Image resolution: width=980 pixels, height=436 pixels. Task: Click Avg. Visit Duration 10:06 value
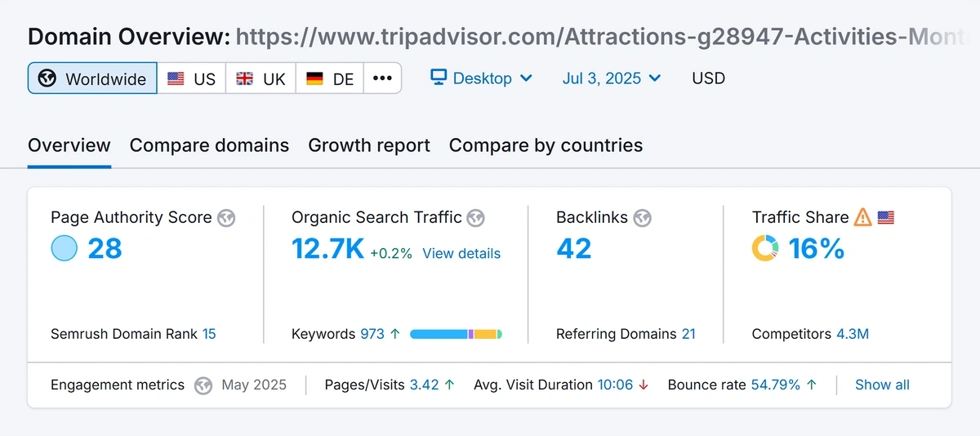[x=615, y=385]
